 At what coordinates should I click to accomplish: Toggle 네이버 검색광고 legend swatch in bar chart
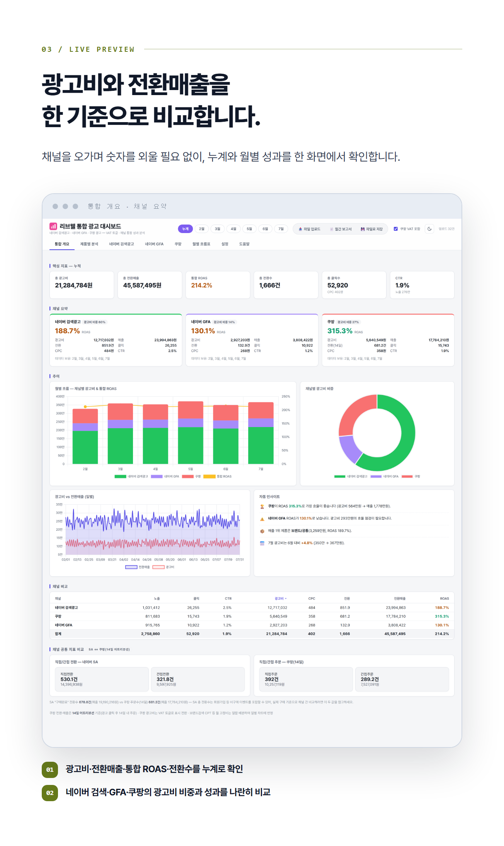[120, 477]
